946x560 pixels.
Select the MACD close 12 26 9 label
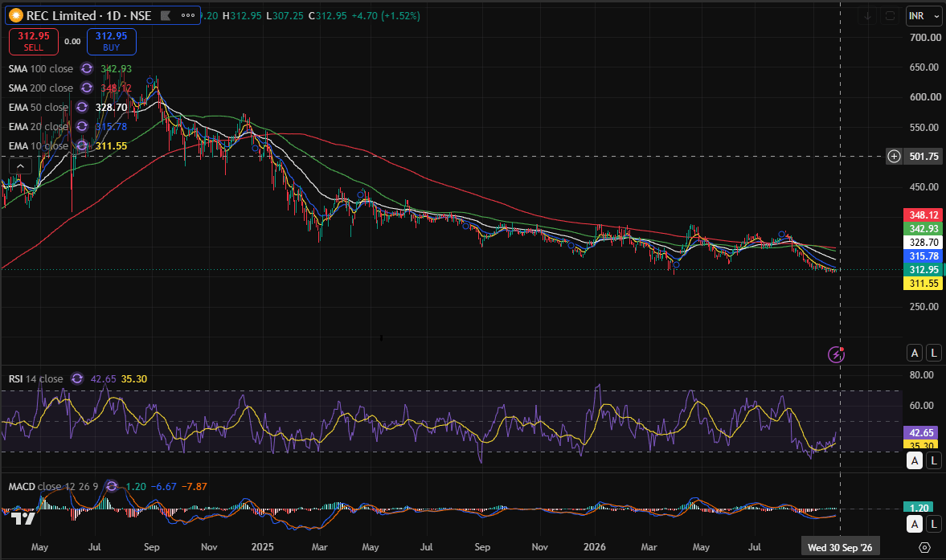pyautogui.click(x=53, y=486)
